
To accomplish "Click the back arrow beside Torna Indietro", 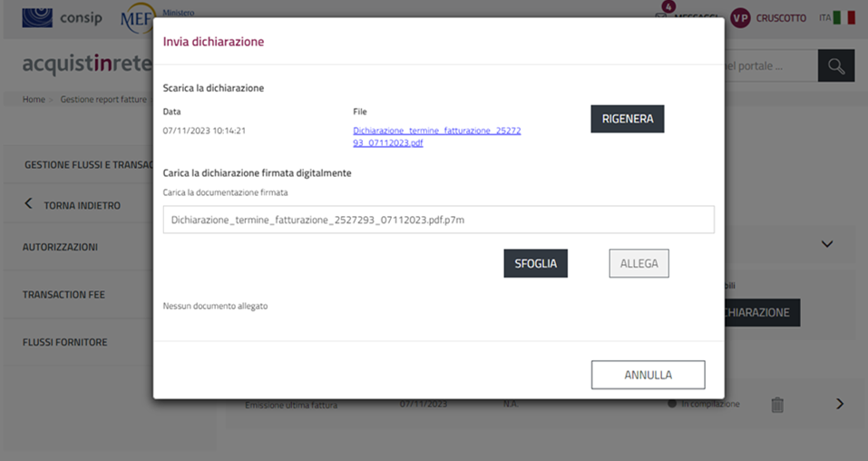I will [28, 204].
